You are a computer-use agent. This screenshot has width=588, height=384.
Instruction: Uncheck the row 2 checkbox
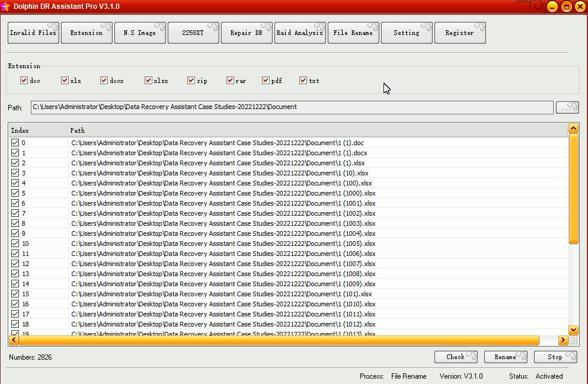(15, 163)
